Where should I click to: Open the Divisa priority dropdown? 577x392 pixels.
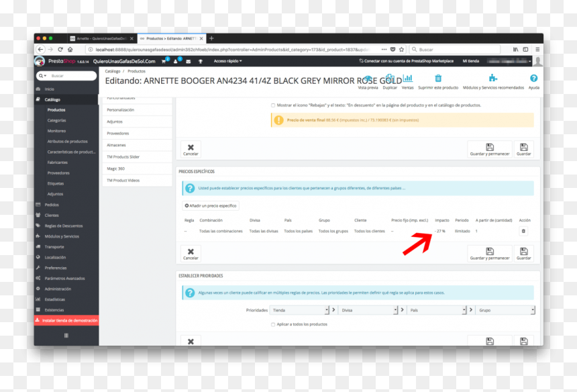tap(368, 310)
